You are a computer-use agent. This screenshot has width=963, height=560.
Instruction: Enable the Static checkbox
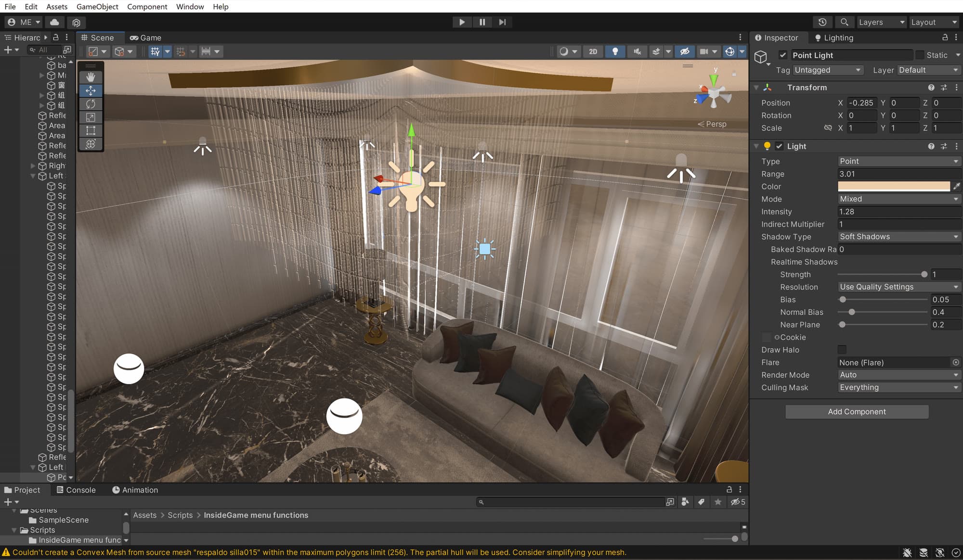[x=920, y=55]
